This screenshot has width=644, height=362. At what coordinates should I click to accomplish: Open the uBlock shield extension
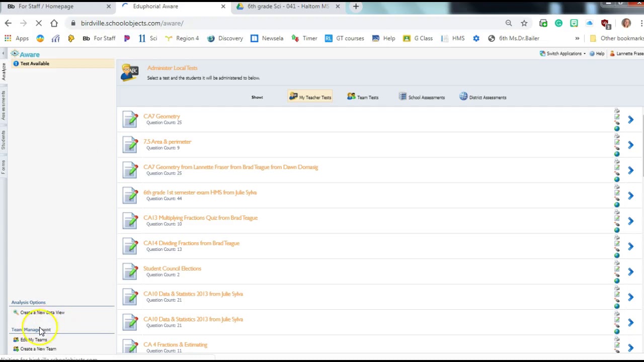click(x=605, y=24)
